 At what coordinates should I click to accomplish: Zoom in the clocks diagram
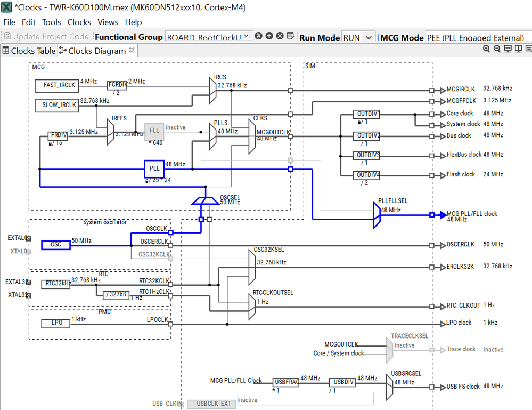[486, 49]
